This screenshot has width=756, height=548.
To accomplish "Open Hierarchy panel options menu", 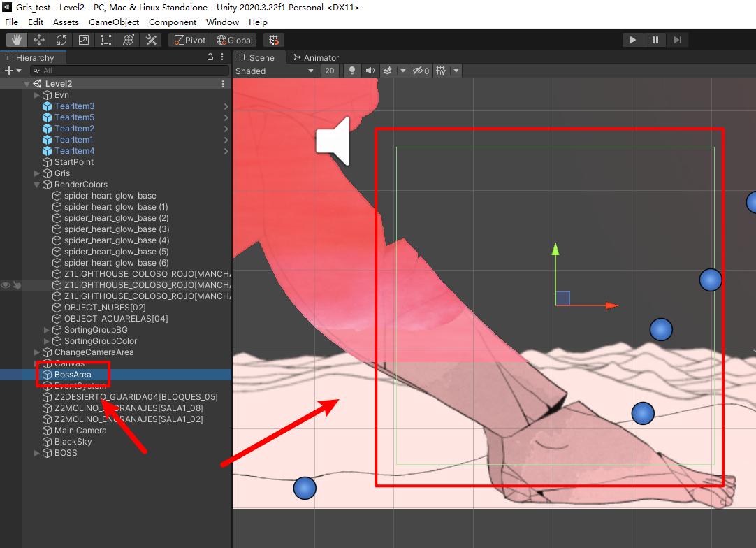I will point(222,57).
